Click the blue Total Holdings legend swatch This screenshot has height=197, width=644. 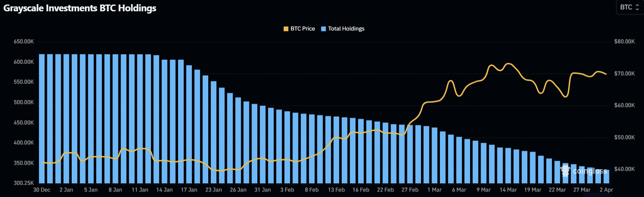(x=323, y=29)
